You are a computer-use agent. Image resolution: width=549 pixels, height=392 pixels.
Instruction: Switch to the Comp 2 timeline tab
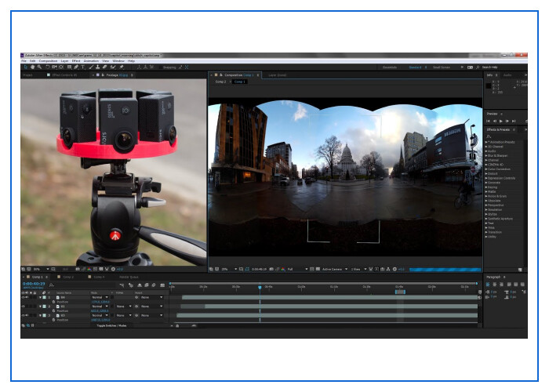[68, 277]
